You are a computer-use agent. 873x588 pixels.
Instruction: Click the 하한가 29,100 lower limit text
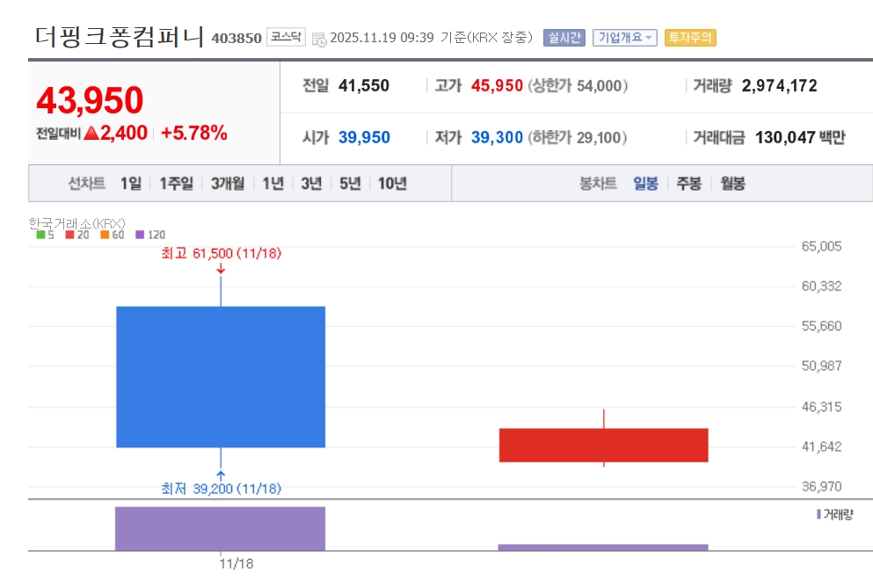tap(578, 137)
